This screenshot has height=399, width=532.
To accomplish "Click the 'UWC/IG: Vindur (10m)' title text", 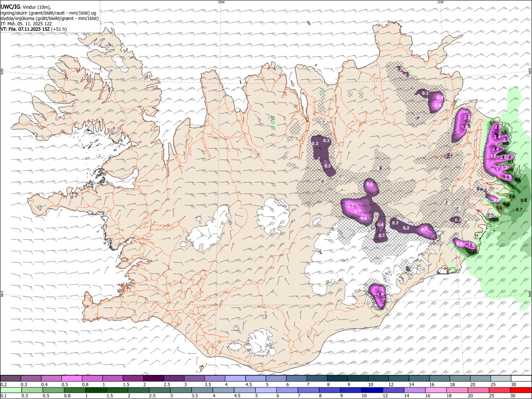I will point(26,7).
